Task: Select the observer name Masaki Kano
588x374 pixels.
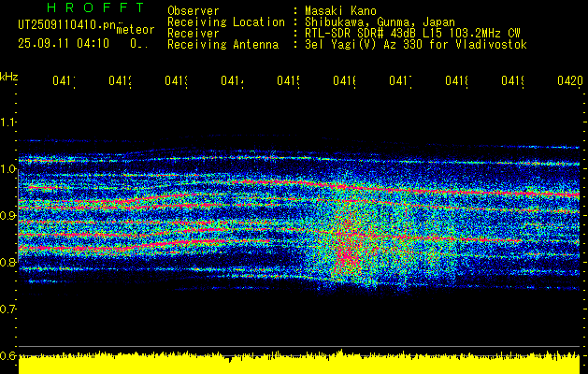Action: [x=340, y=10]
